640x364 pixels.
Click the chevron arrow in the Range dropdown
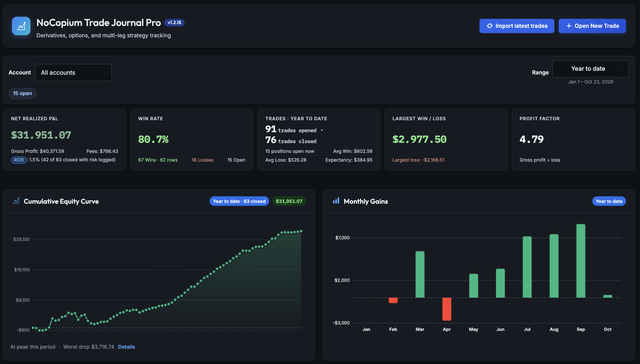coord(622,69)
